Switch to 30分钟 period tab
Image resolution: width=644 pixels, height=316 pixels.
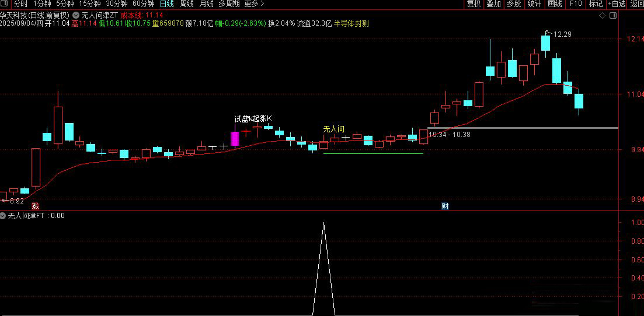click(x=117, y=4)
